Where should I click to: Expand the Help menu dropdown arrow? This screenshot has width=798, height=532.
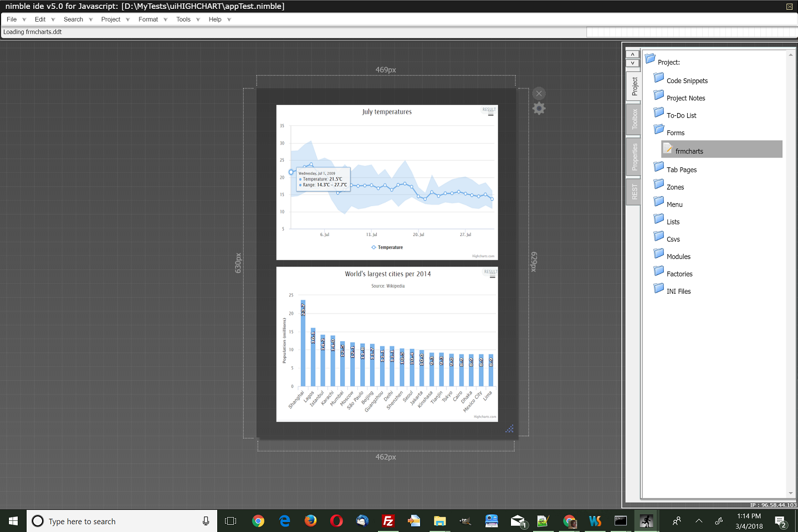point(229,20)
